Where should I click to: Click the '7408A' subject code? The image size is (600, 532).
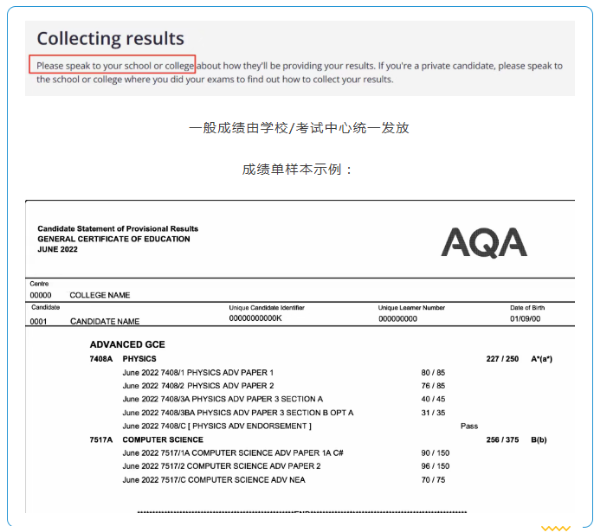click(x=101, y=359)
